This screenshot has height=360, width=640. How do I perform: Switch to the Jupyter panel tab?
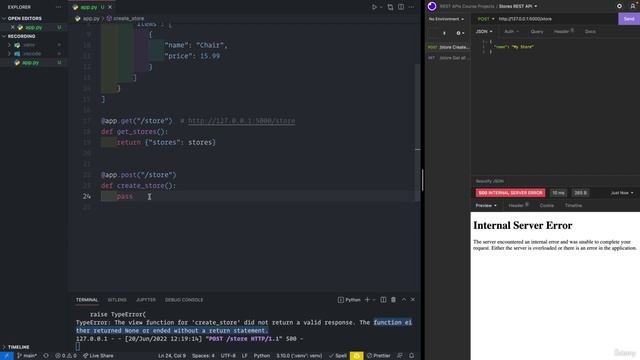pos(146,300)
